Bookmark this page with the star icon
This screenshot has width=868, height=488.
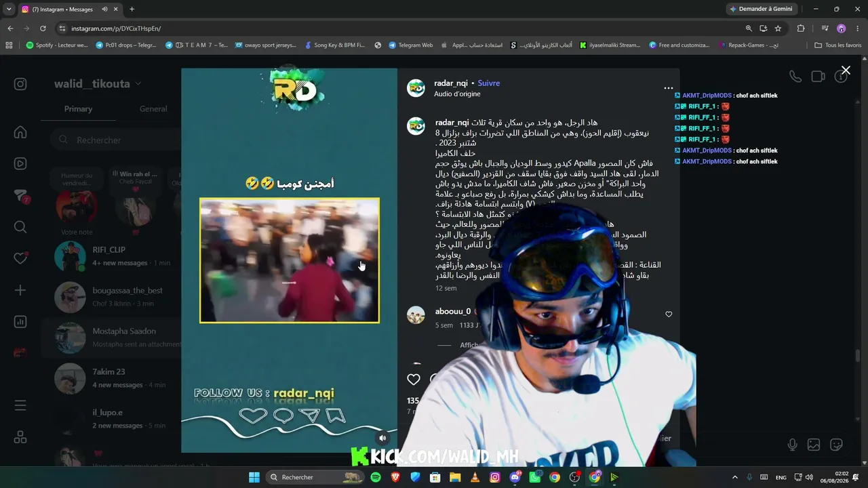778,28
